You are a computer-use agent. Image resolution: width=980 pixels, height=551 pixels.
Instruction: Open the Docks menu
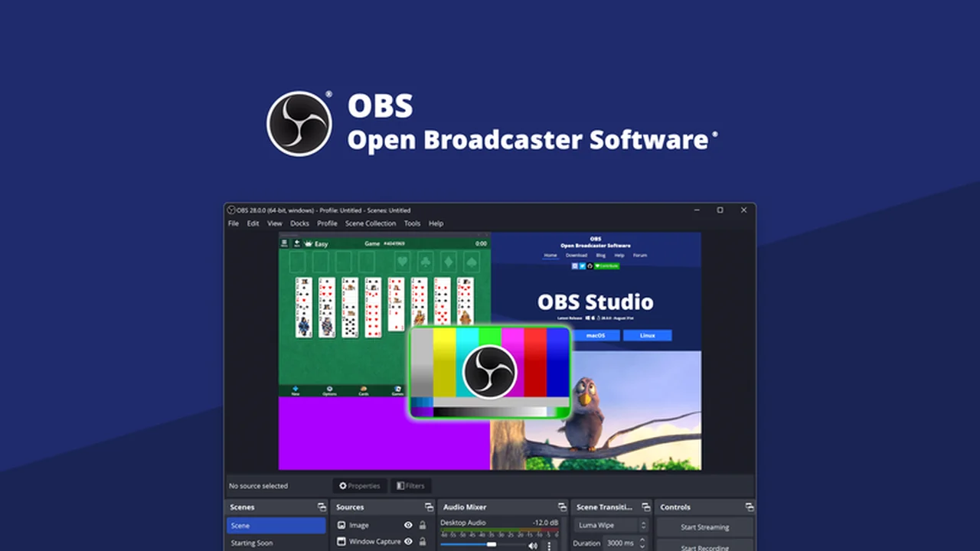coord(299,223)
